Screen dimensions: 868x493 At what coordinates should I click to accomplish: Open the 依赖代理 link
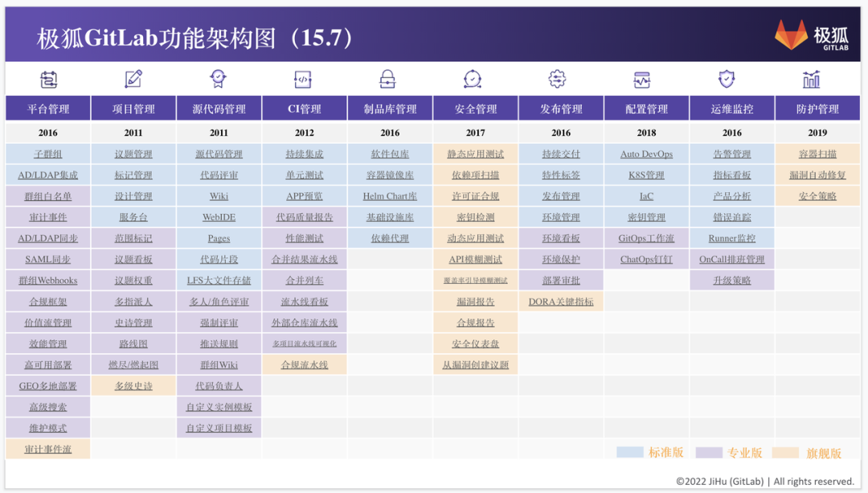coord(390,238)
